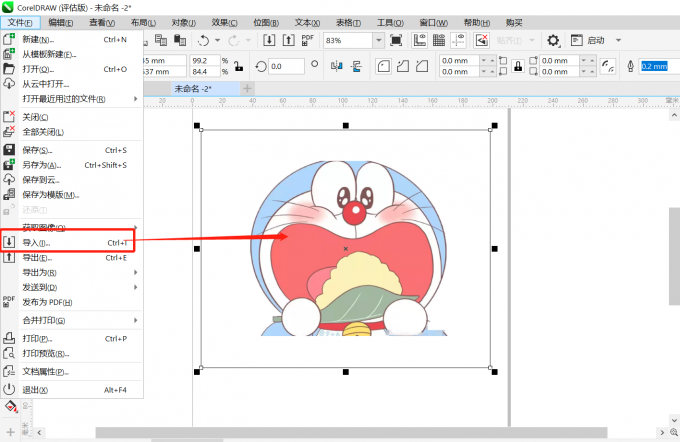This screenshot has width=680, height=442.
Task: Click the Import icon in the toolbar
Action: 270,40
